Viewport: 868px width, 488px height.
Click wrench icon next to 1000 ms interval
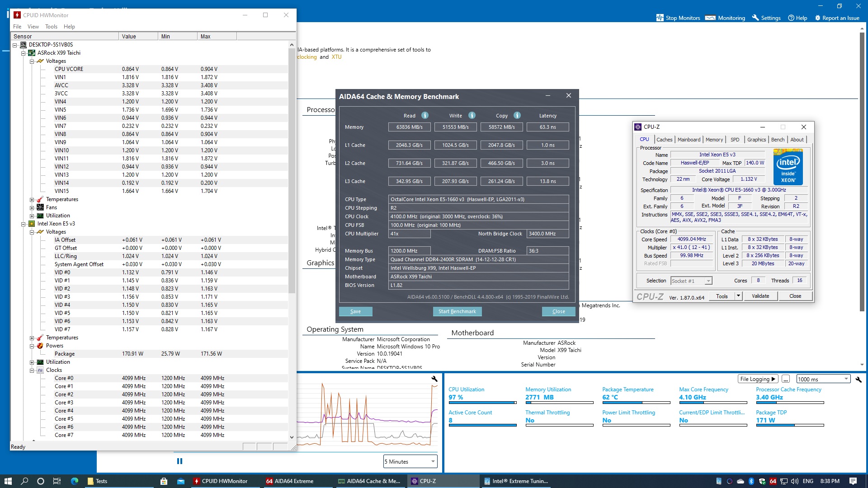[858, 380]
